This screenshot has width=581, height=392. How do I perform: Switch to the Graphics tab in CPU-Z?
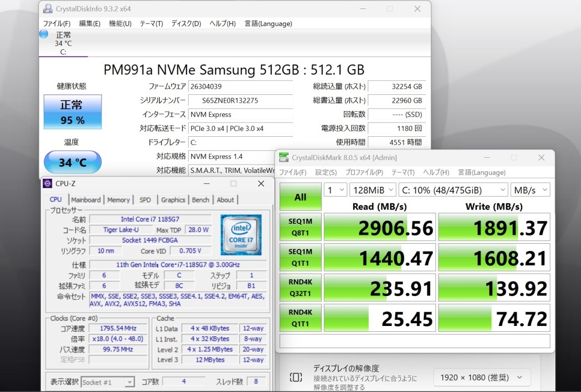(173, 200)
